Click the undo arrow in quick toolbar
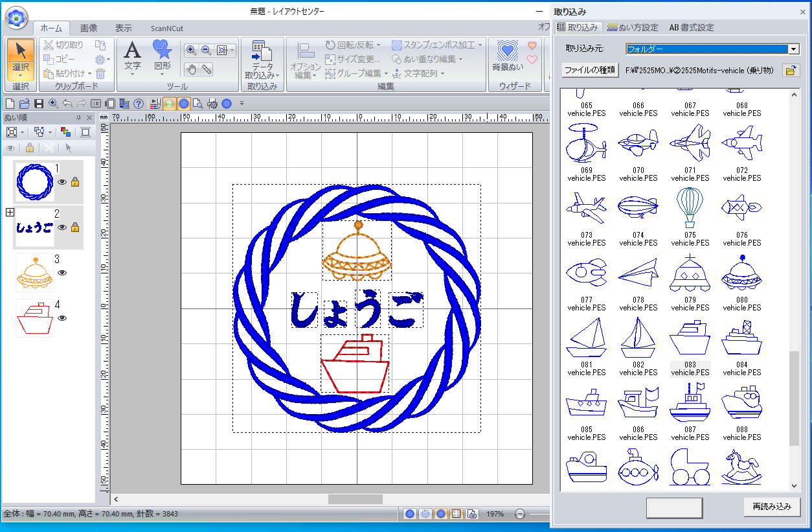The image size is (812, 532). (67, 104)
